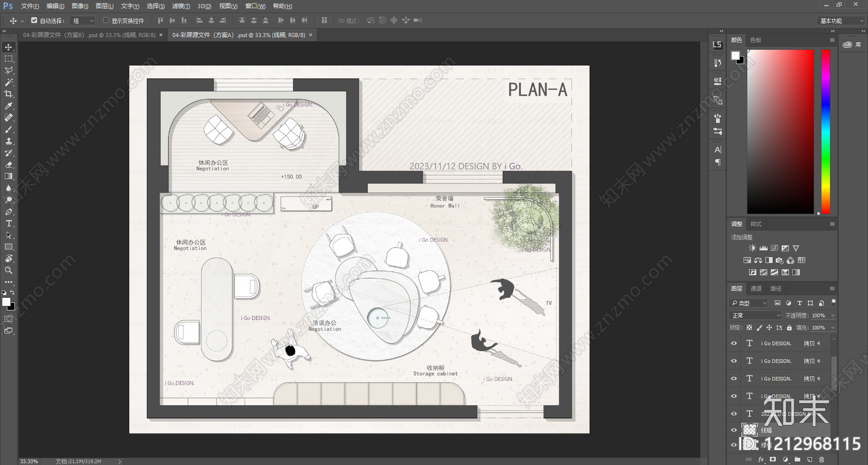
Task: Select the Eraser tool
Action: pos(9,164)
